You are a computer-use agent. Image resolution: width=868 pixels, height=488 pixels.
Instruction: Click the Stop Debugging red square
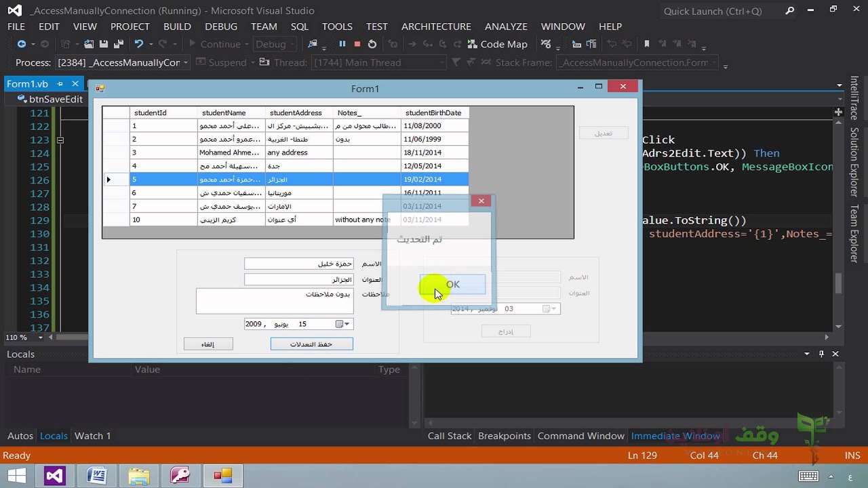tap(357, 44)
